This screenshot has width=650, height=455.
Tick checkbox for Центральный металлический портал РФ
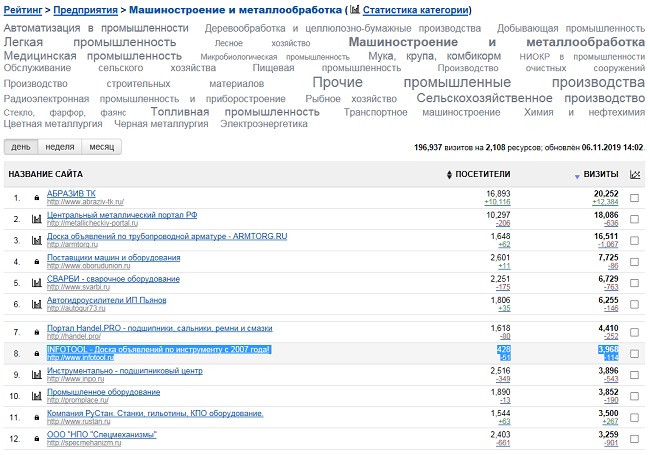[x=634, y=219]
